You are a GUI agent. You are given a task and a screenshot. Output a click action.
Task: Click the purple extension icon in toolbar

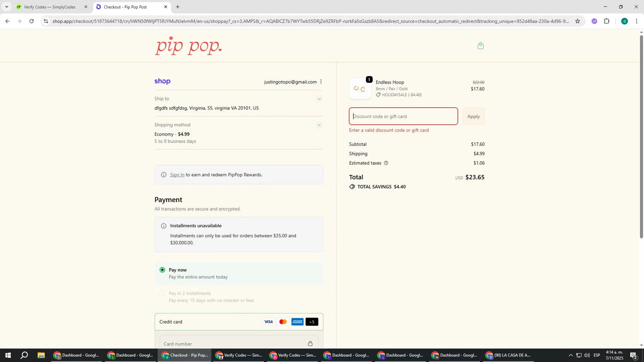[594, 21]
